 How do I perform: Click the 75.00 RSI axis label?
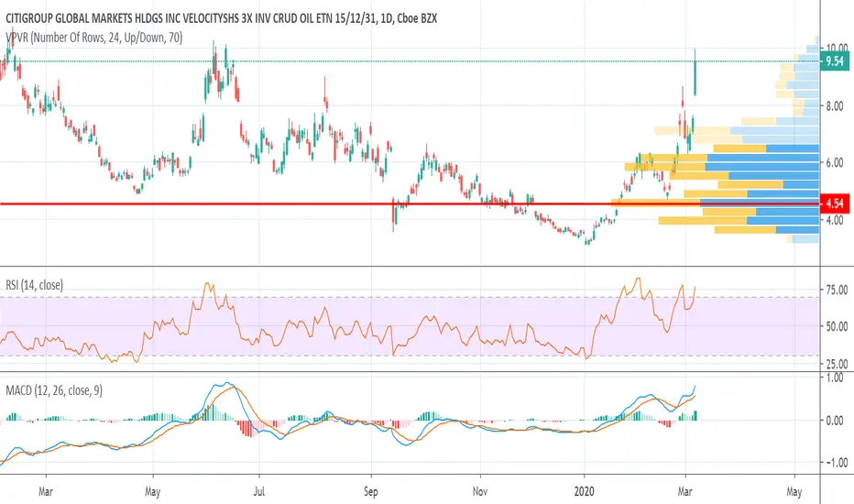tap(838, 290)
